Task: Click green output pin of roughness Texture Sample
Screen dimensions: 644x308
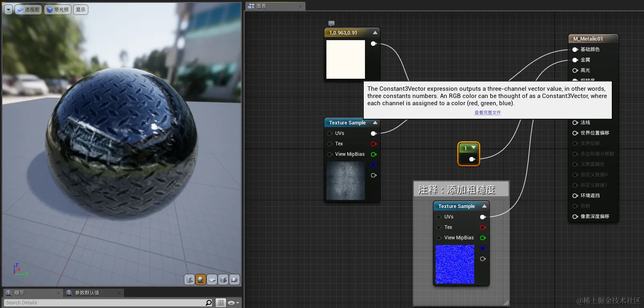Action: pos(483,238)
